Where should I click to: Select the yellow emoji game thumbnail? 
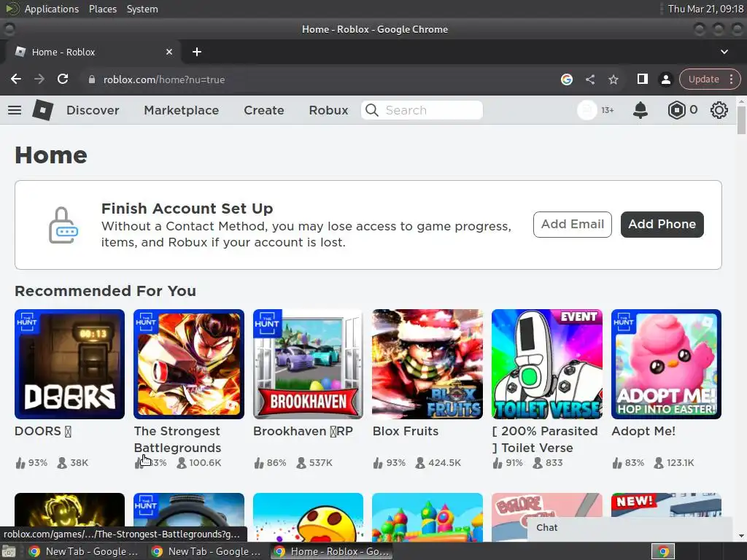(309, 517)
